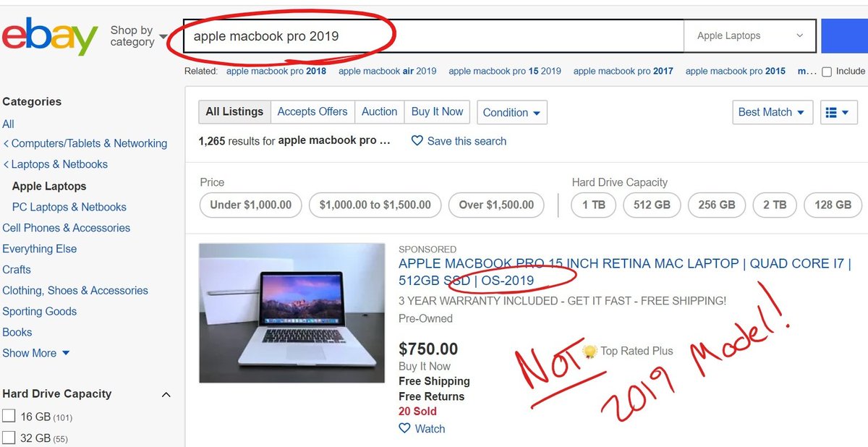868x447 pixels.
Task: Click the MacBook listing thumbnail image
Action: [x=292, y=312]
